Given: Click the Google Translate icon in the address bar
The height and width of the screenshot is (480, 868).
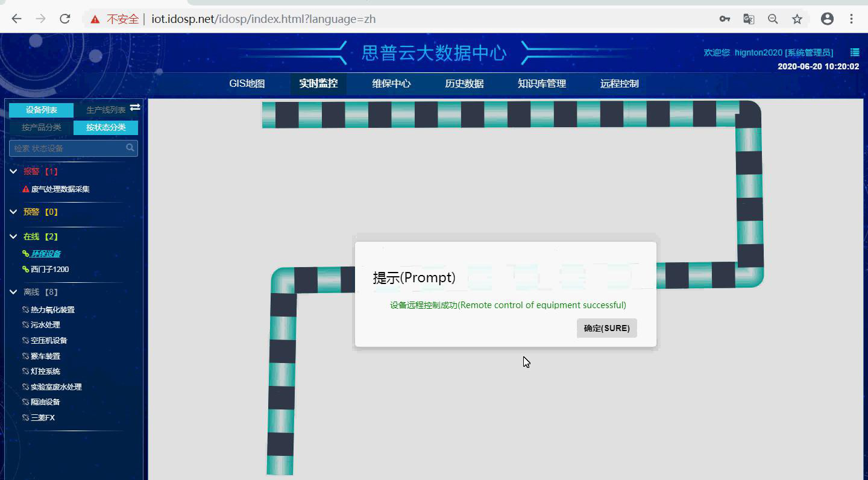Looking at the screenshot, I should coord(749,19).
